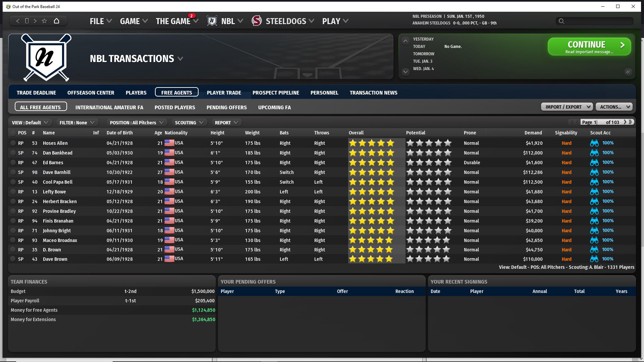Expand the FILTER: None dropdown

(77, 123)
